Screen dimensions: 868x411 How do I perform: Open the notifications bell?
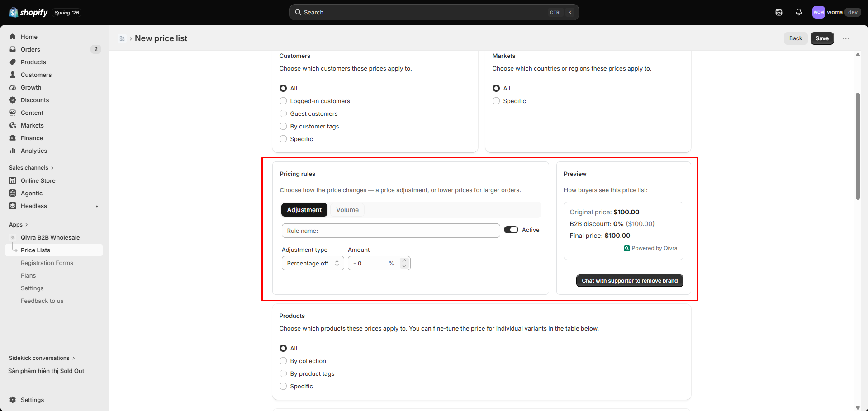(x=799, y=12)
